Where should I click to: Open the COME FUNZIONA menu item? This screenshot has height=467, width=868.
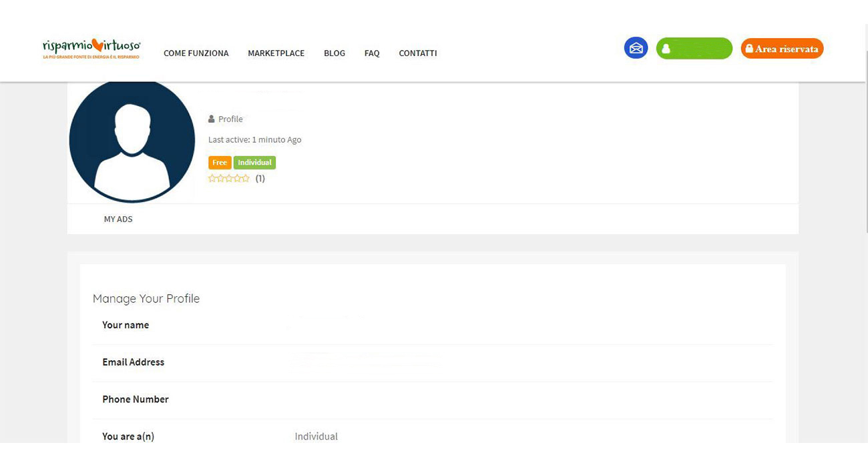tap(196, 53)
